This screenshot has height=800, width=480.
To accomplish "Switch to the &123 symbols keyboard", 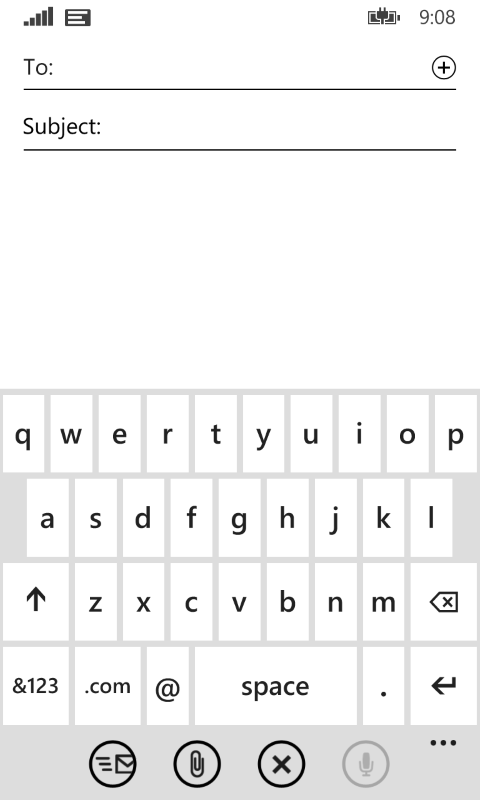I will (x=36, y=686).
